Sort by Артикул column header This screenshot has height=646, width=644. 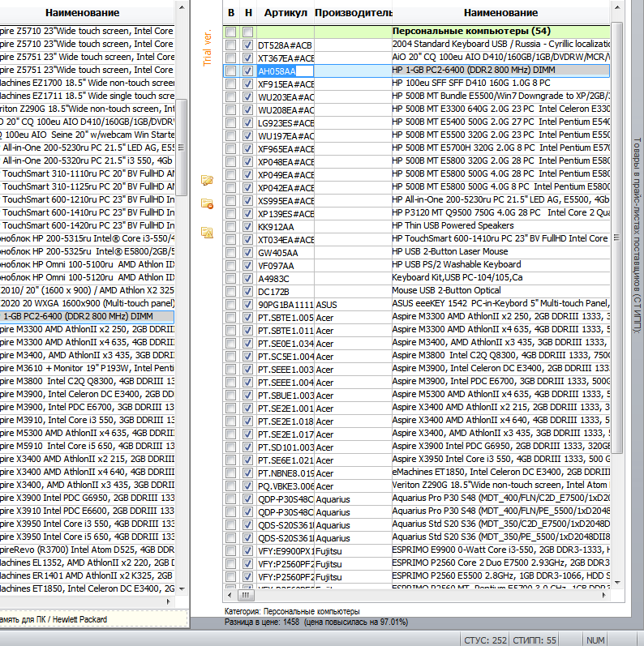pyautogui.click(x=286, y=13)
